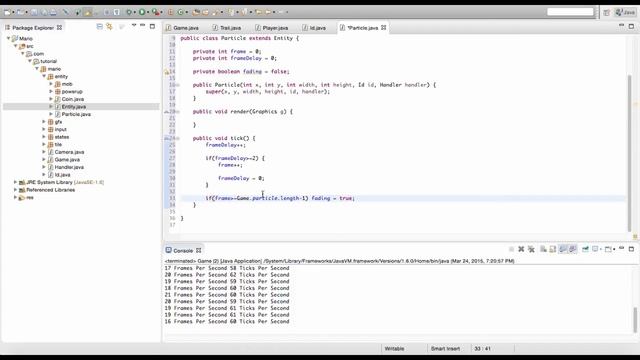Launch Debug with the bug icon
This screenshot has height=360, width=640.
(x=129, y=12)
